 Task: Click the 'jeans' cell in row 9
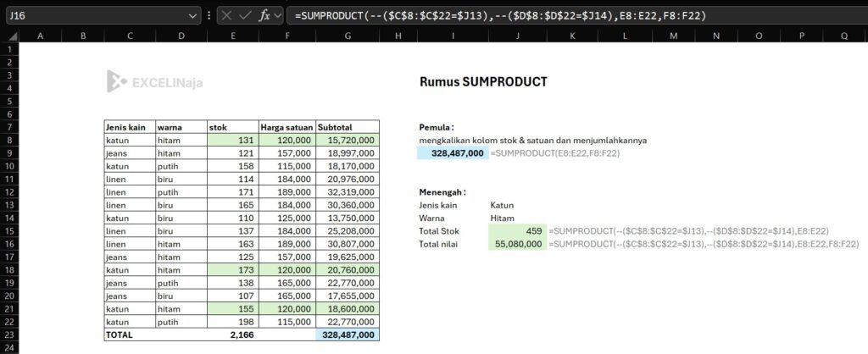point(130,153)
